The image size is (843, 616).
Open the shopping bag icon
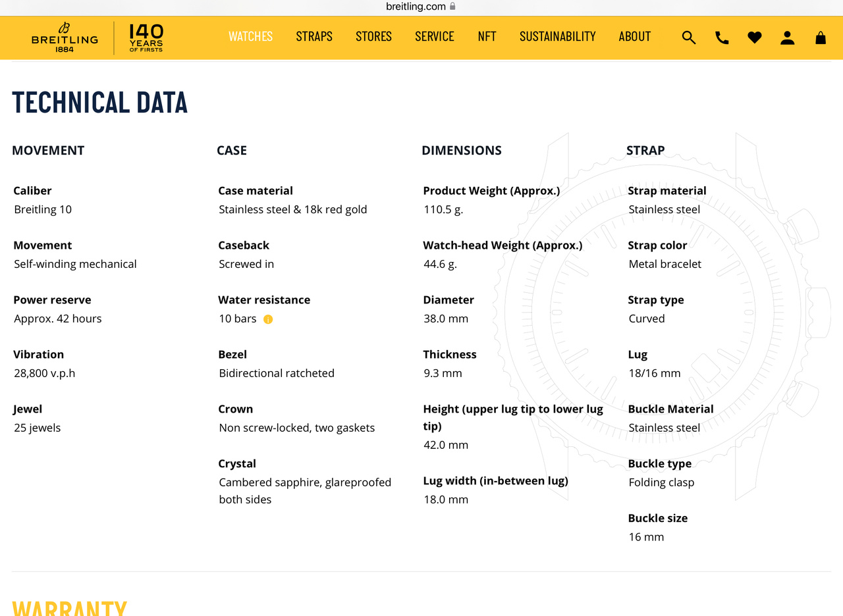pos(821,38)
